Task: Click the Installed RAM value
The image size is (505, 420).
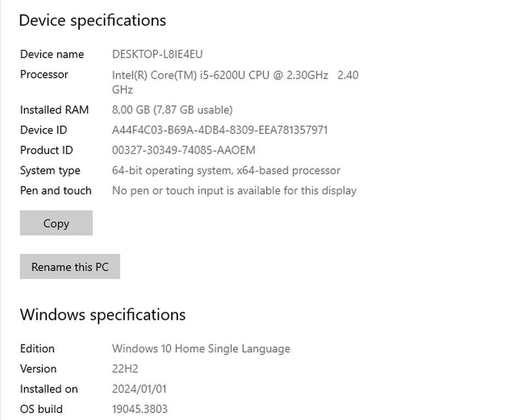Action: coord(171,109)
